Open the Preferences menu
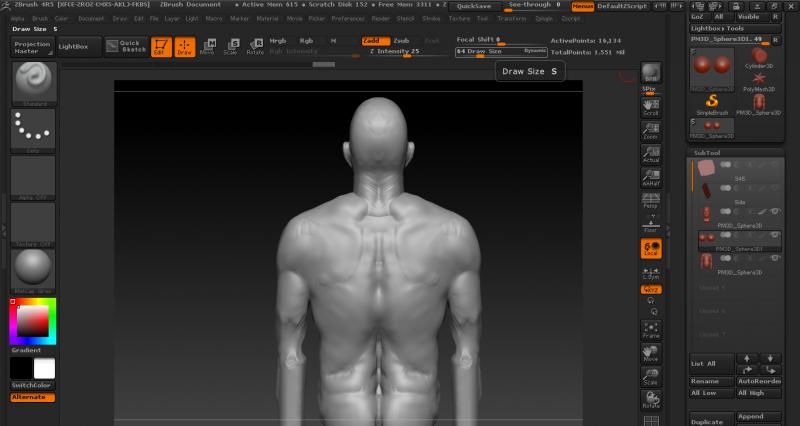800x426 pixels. coord(348,18)
